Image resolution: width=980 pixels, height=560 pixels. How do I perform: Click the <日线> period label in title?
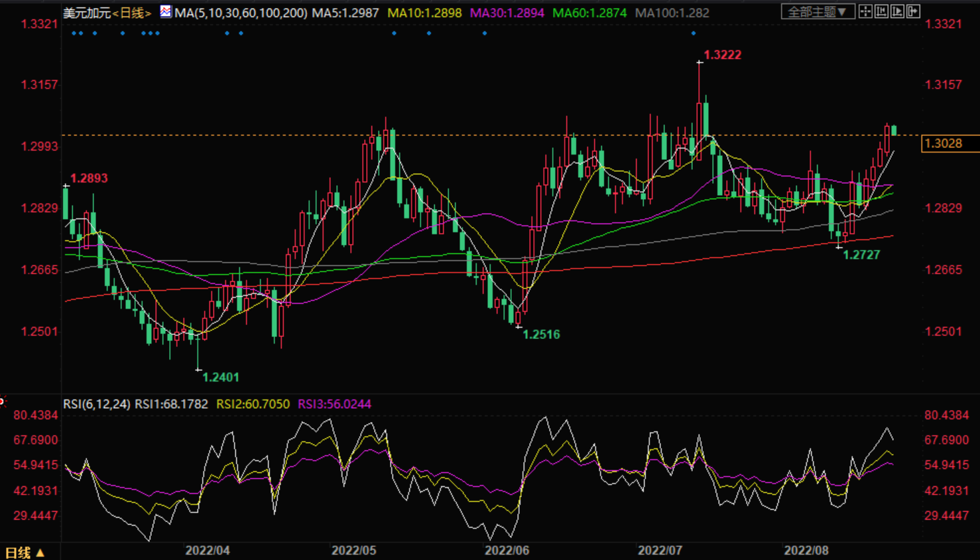tap(131, 13)
